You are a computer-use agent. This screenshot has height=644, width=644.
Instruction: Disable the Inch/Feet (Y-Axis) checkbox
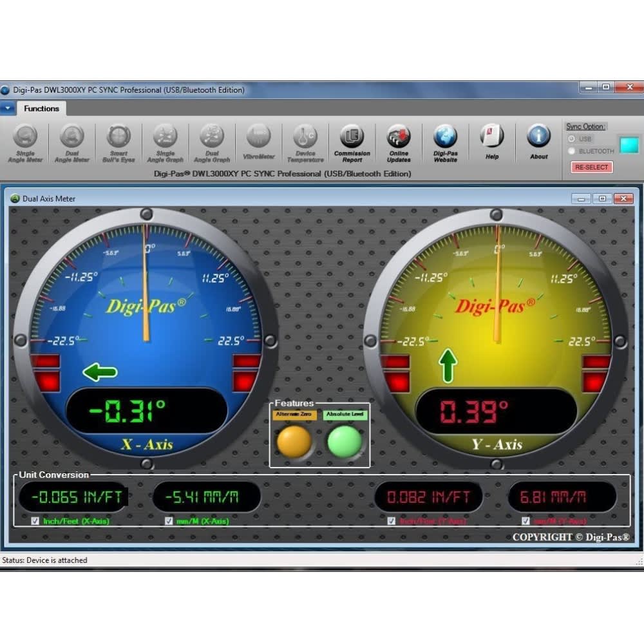click(392, 521)
